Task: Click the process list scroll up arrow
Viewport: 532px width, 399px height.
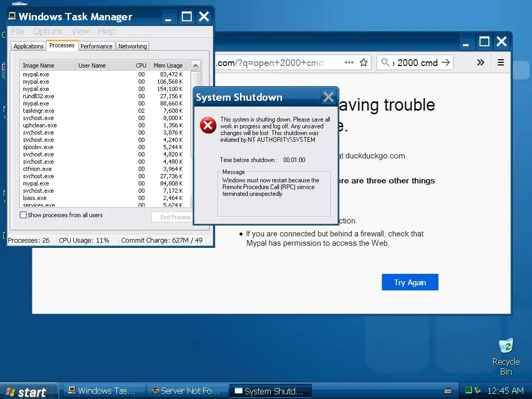Action: (x=195, y=66)
